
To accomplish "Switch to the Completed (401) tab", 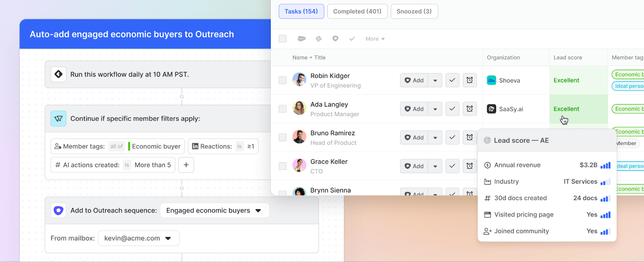I will tap(357, 11).
